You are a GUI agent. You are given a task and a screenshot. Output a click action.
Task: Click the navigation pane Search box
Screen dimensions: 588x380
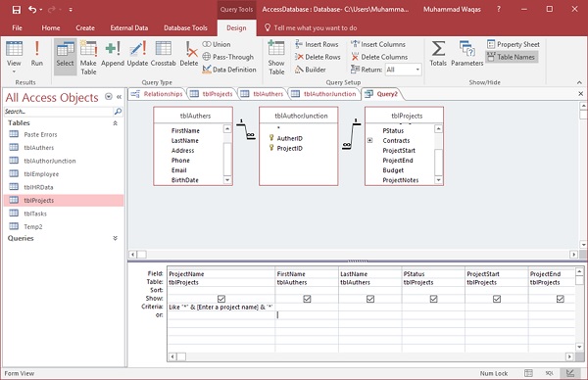click(x=59, y=112)
